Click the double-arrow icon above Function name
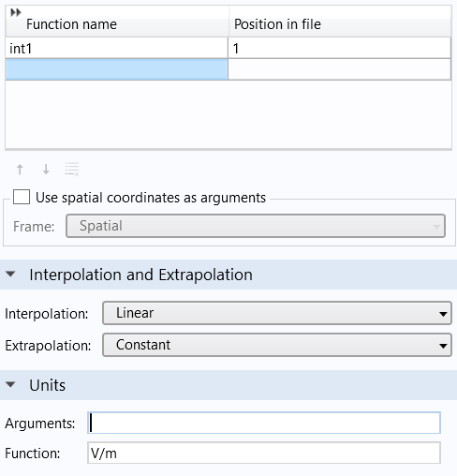The width and height of the screenshot is (457, 476). [16, 12]
